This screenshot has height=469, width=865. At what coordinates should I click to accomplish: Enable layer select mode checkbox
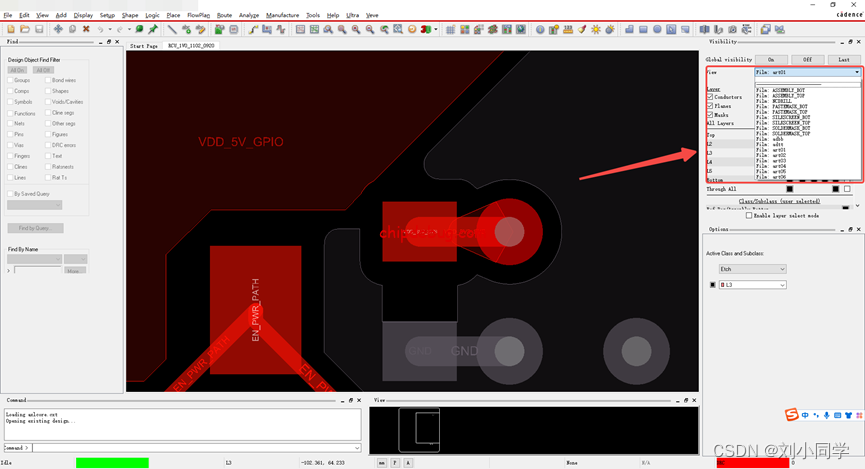pyautogui.click(x=749, y=215)
